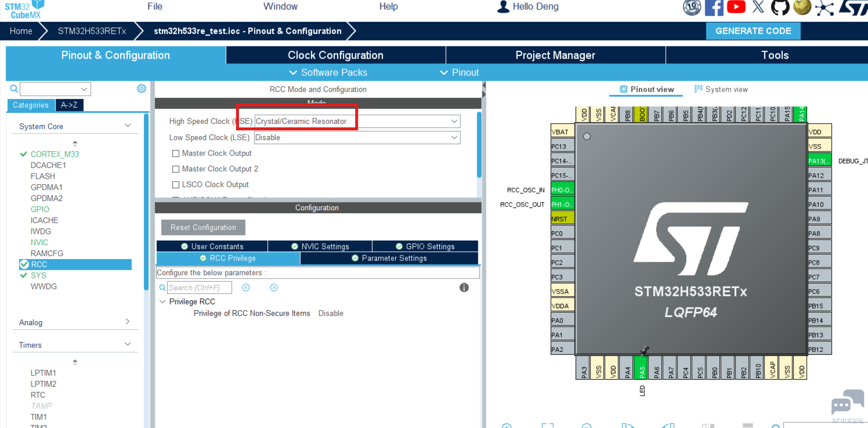The height and width of the screenshot is (428, 868).
Task: Open the Wikipedia globe icon
Action: coord(802,7)
